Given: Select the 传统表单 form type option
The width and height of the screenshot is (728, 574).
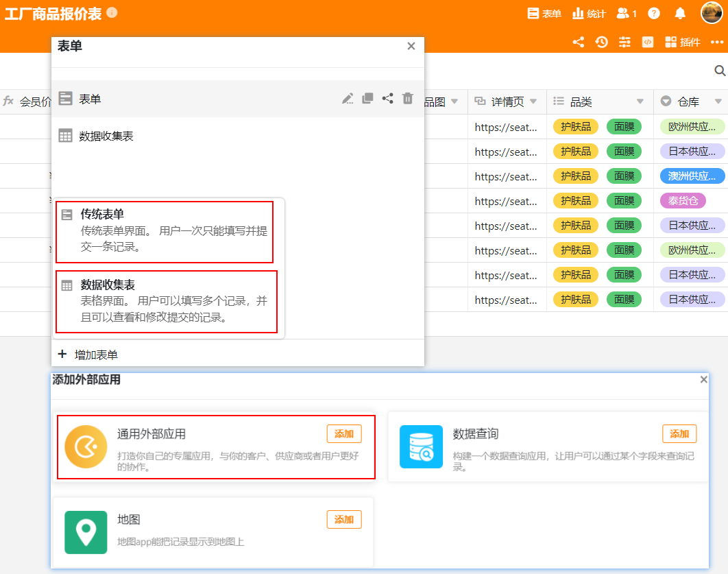Looking at the screenshot, I should pyautogui.click(x=165, y=231).
